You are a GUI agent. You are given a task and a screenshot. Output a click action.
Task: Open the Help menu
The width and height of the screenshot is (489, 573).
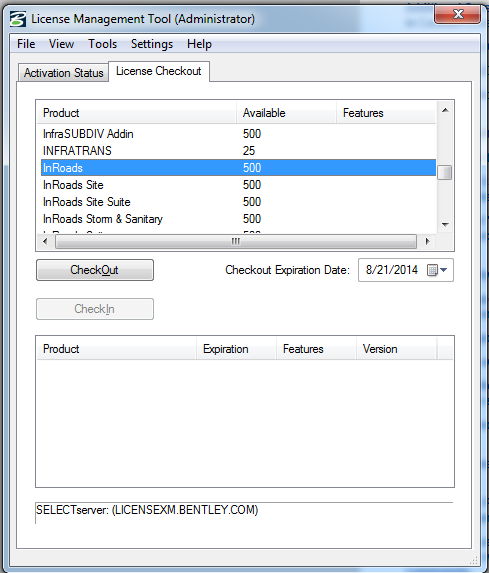pos(199,44)
